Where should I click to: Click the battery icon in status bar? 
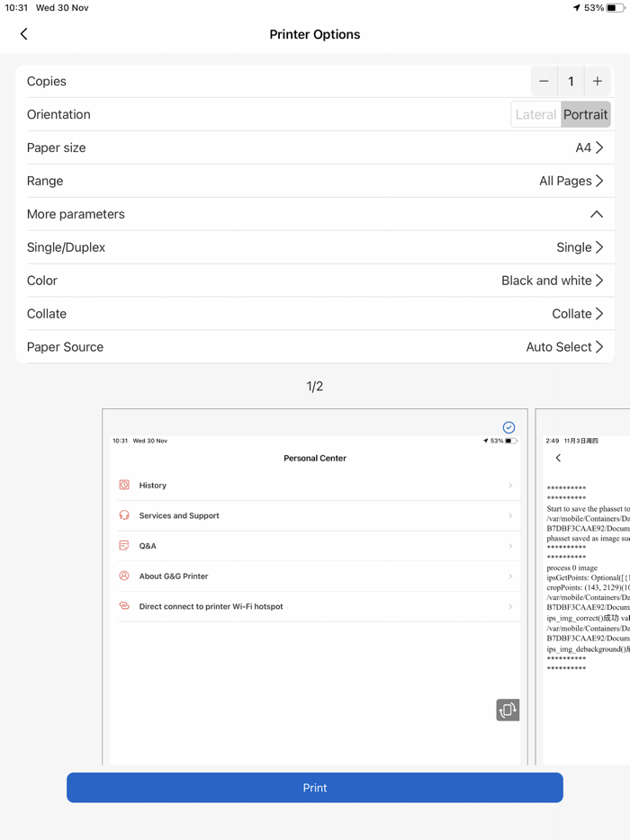[x=615, y=8]
